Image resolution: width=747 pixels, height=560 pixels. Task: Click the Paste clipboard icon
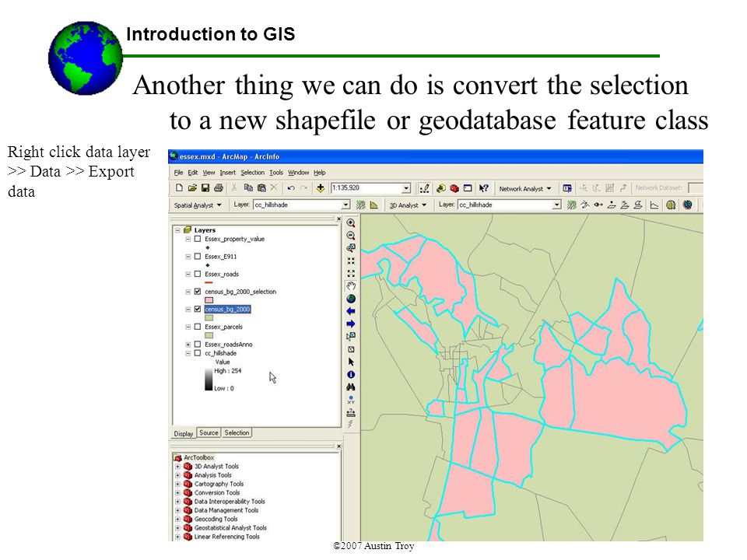point(261,188)
